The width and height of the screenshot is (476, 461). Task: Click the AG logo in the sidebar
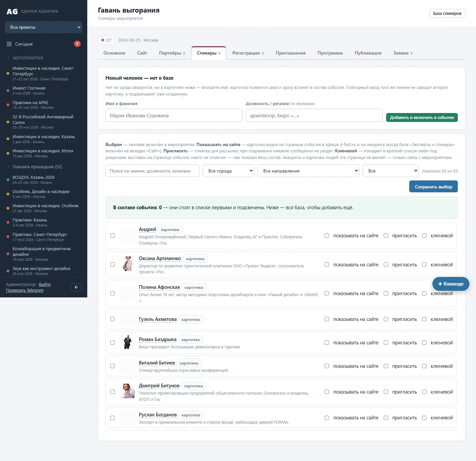(x=12, y=12)
